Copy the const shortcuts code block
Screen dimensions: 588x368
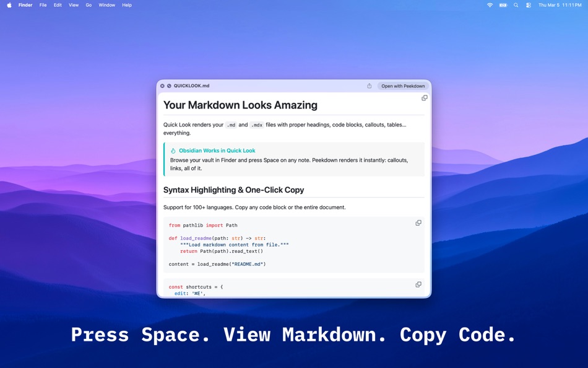(418, 284)
